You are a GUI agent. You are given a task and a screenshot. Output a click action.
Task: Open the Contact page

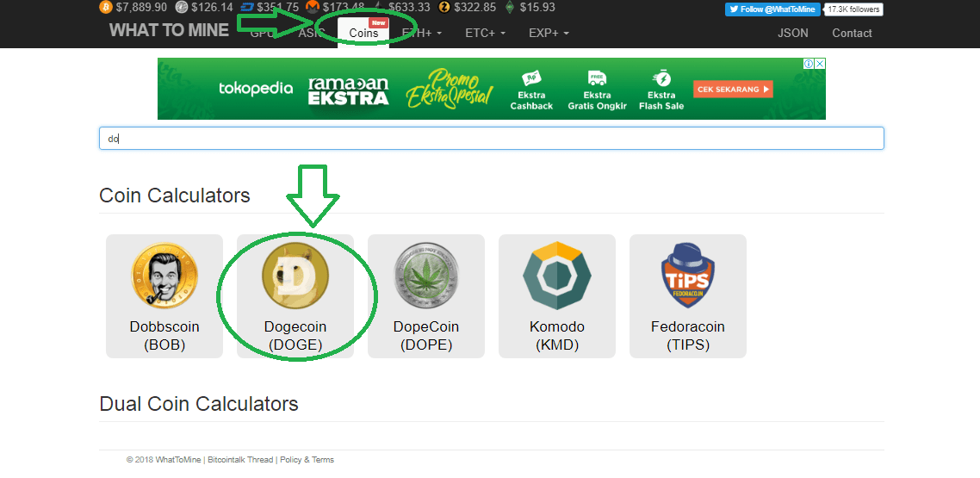[x=852, y=33]
